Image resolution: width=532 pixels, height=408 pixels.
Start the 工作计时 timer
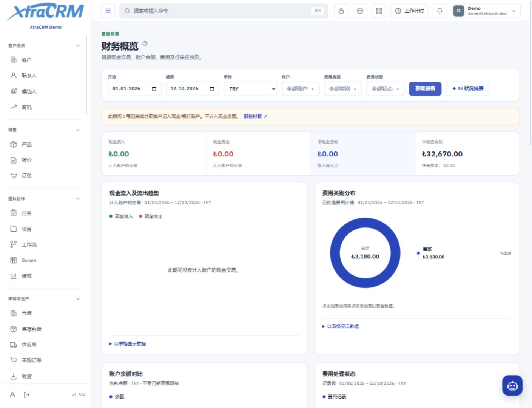pos(409,11)
